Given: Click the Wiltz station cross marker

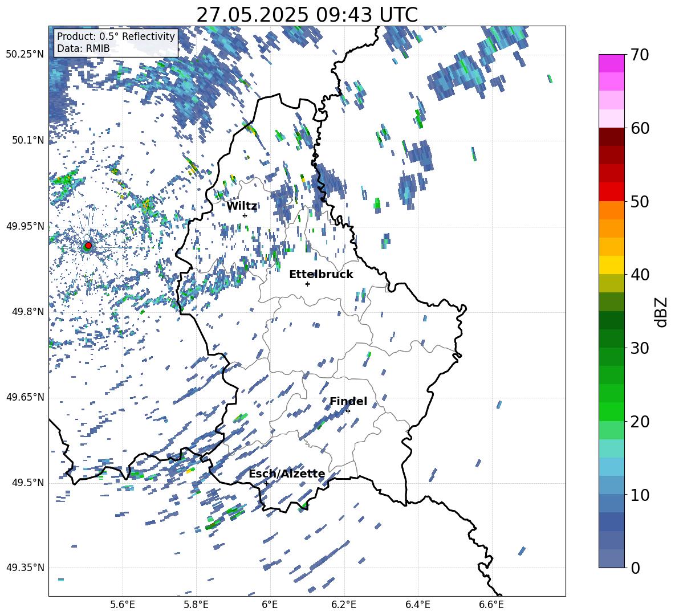Looking at the screenshot, I should 245,215.
